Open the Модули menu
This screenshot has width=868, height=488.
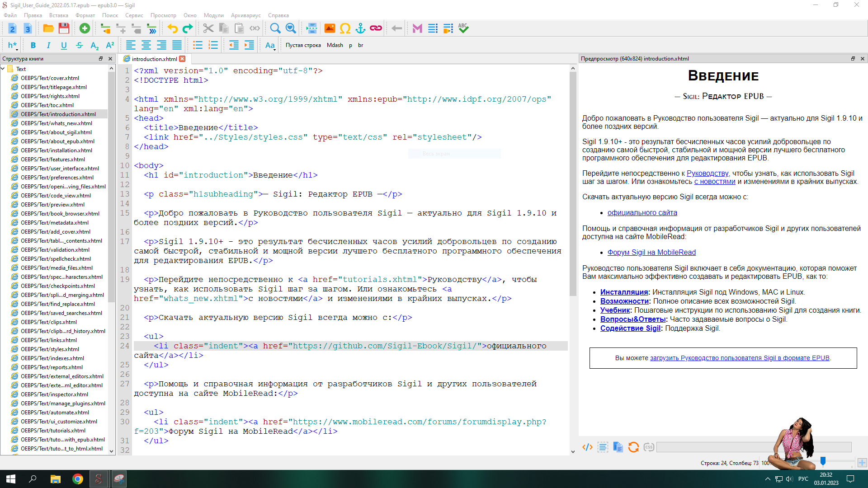click(213, 15)
